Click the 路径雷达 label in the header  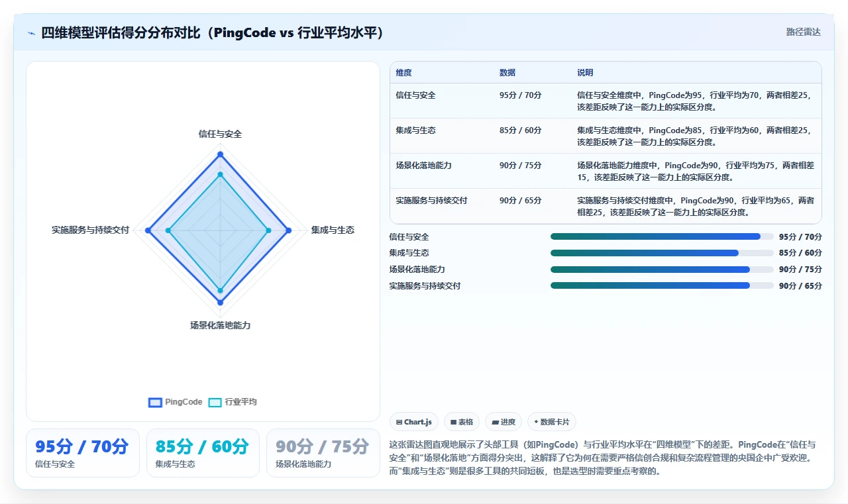point(803,32)
